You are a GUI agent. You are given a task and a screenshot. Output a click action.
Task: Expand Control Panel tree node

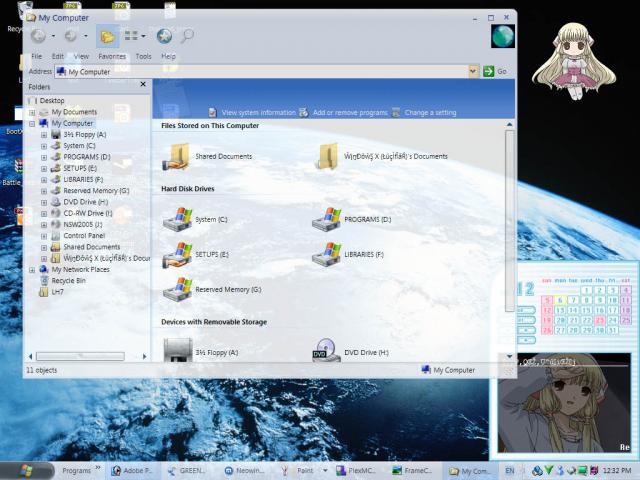point(44,236)
